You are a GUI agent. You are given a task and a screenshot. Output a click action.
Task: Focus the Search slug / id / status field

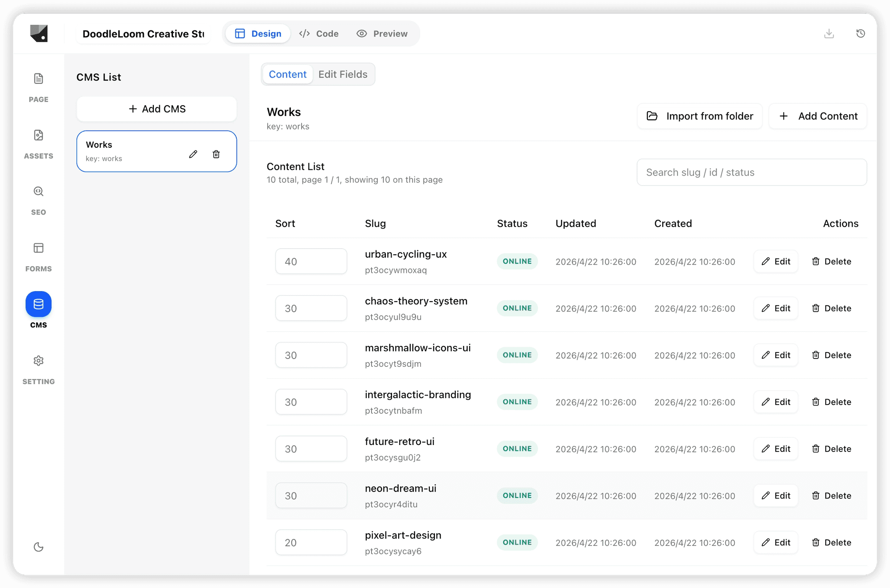click(x=751, y=172)
